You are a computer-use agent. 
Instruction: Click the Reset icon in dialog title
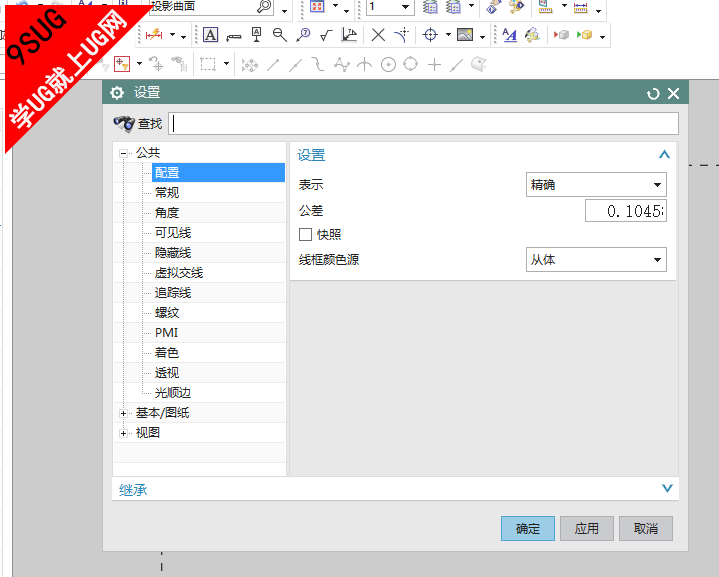653,94
